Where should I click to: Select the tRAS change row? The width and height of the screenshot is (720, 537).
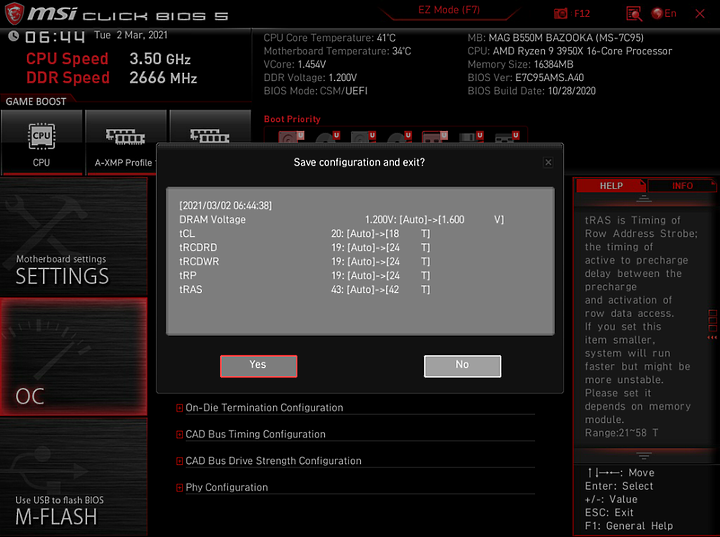[x=305, y=289]
